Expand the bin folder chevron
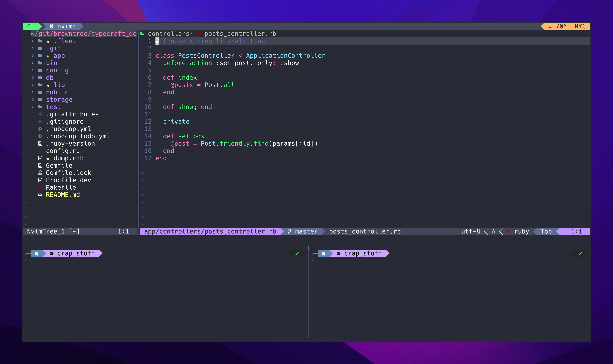This screenshot has width=613, height=364. (x=33, y=63)
